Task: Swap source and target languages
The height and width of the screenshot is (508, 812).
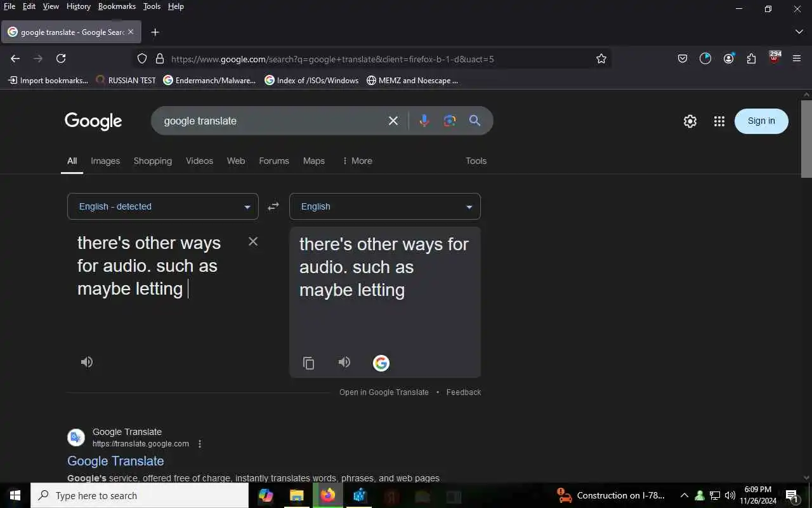Action: pyautogui.click(x=273, y=206)
